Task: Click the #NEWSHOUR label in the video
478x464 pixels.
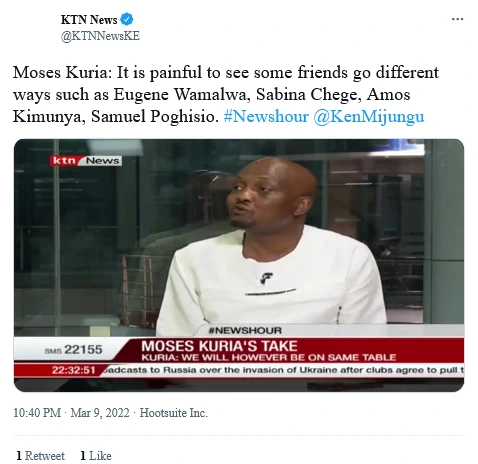Action: pos(245,330)
